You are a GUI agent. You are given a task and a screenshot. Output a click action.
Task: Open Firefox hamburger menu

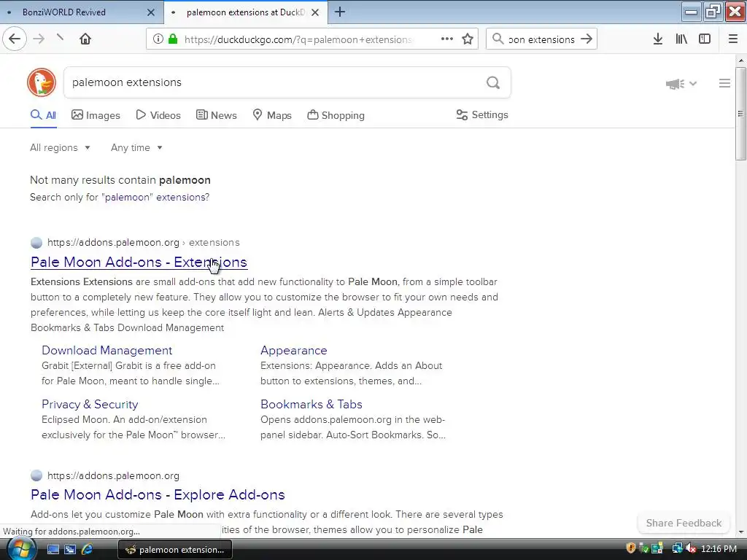click(733, 39)
